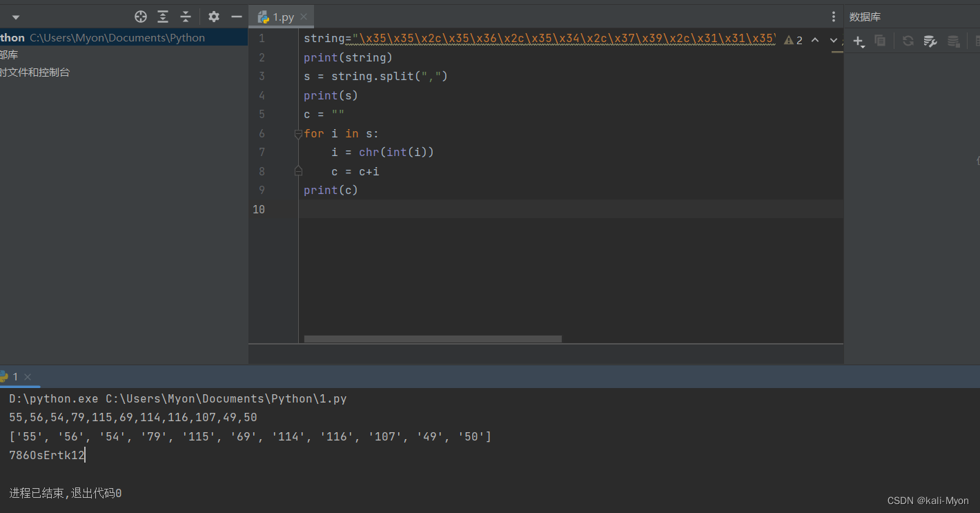Open the three-dot editor options menu
Image resolution: width=980 pixels, height=513 pixels.
pyautogui.click(x=833, y=16)
